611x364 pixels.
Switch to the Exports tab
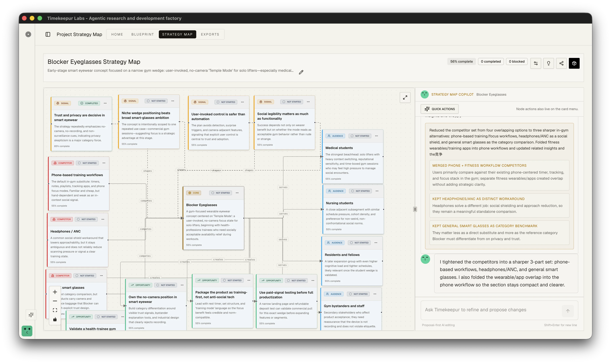click(210, 34)
